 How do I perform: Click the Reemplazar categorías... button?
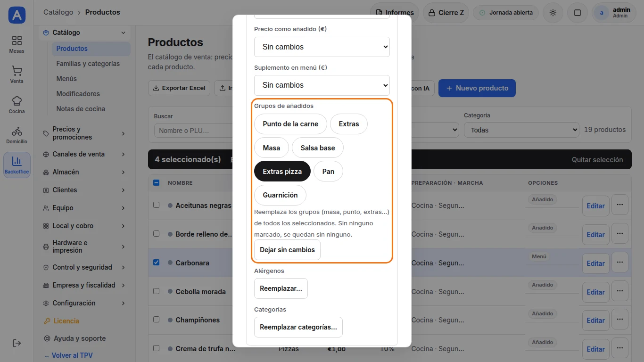point(298,327)
